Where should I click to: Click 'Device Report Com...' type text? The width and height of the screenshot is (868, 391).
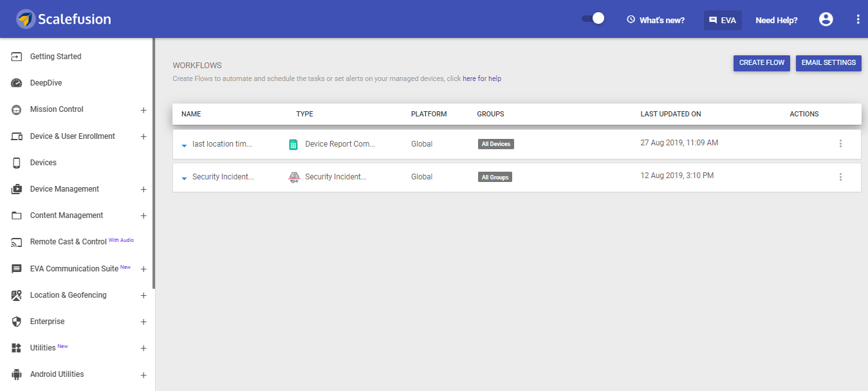pos(340,144)
